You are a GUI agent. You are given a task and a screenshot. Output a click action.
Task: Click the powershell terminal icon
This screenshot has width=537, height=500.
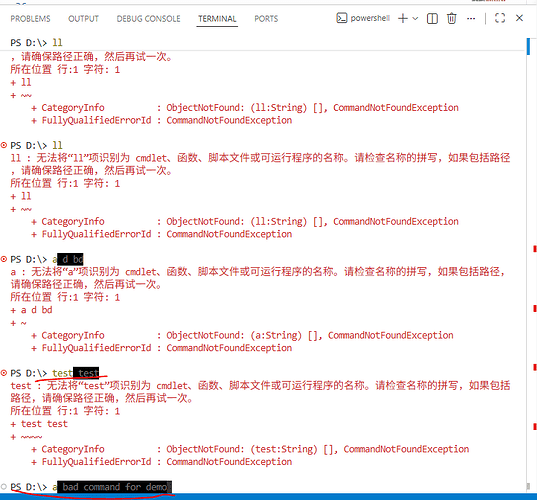pyautogui.click(x=341, y=18)
